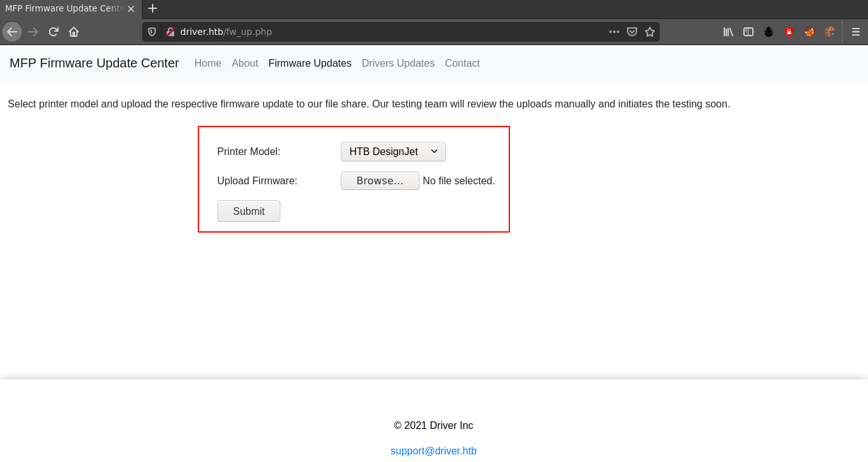Click Browse to choose firmware file

380,180
